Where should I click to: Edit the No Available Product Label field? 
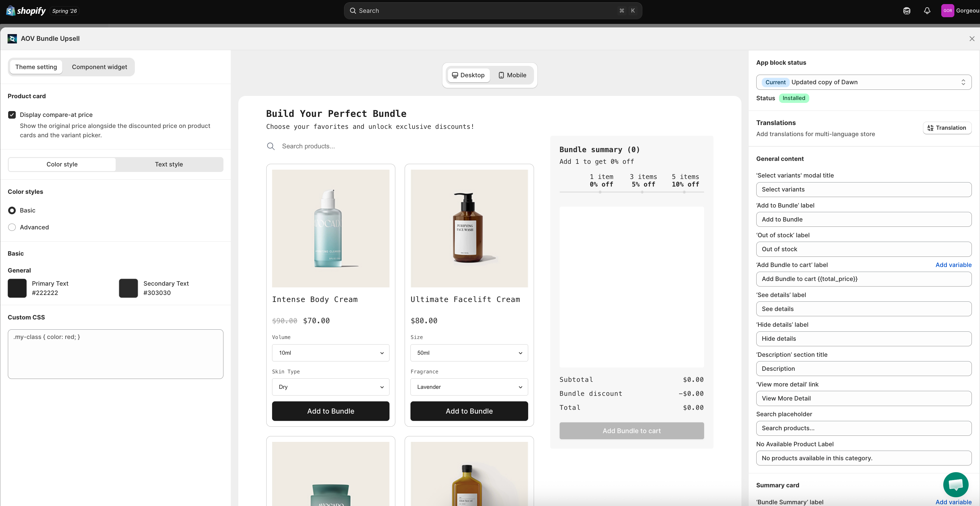(x=863, y=458)
